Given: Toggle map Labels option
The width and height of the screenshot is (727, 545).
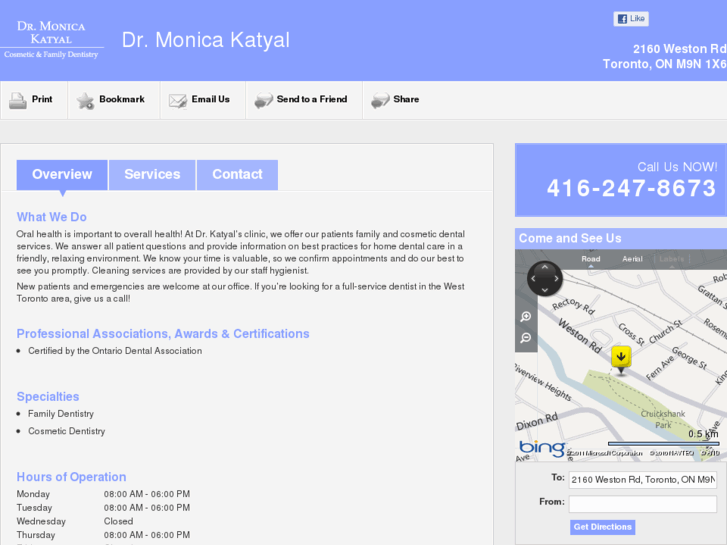Looking at the screenshot, I should (672, 259).
